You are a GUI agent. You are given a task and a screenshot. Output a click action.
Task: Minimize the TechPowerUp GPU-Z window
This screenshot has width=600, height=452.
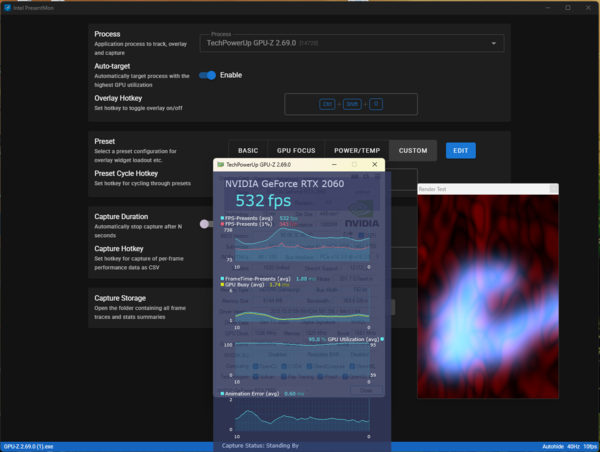[x=334, y=165]
